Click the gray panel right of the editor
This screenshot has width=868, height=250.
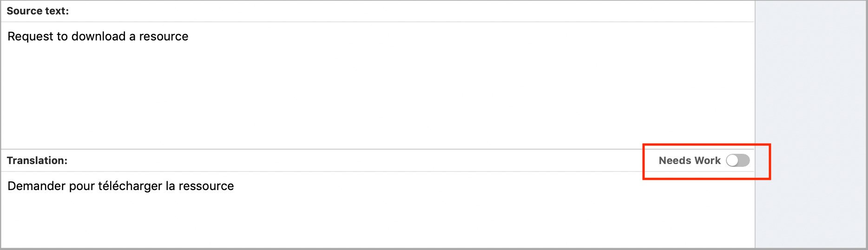[811, 93]
